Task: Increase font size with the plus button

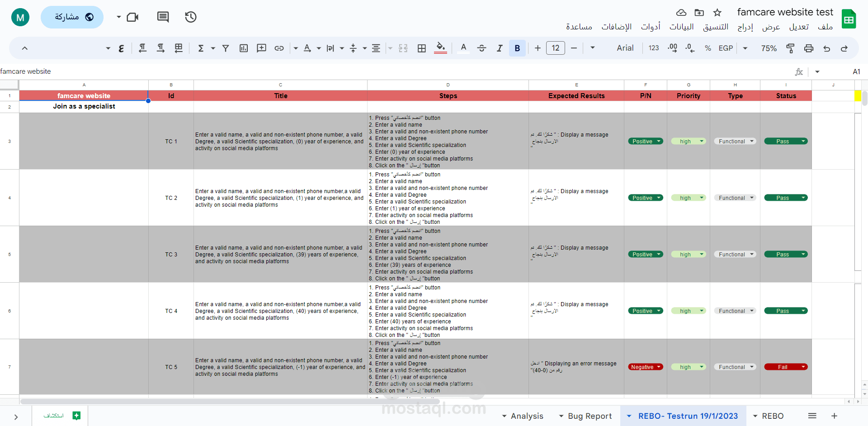Action: 538,48
